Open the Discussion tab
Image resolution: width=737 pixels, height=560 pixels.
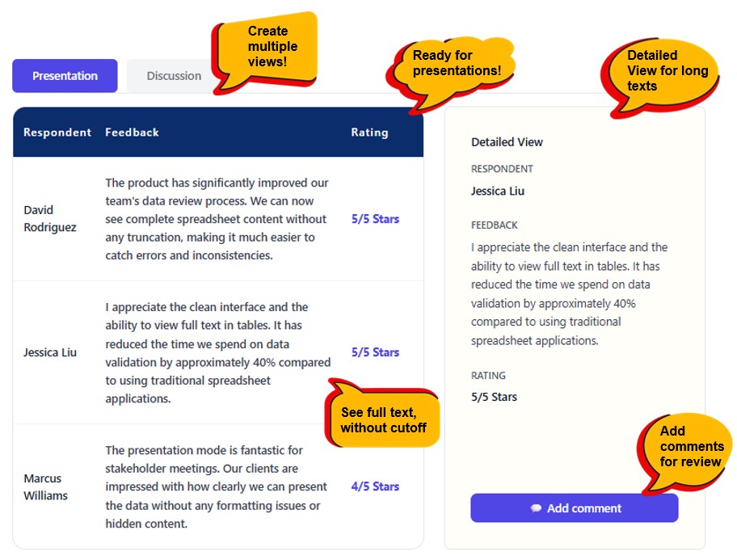173,76
